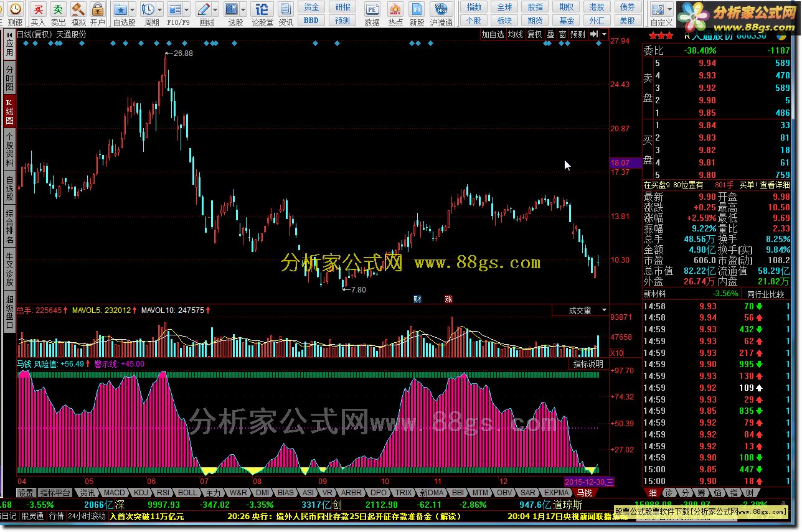Click the 港股 HK stocks button
Viewport: 802px width, 532px height.
pyautogui.click(x=597, y=7)
